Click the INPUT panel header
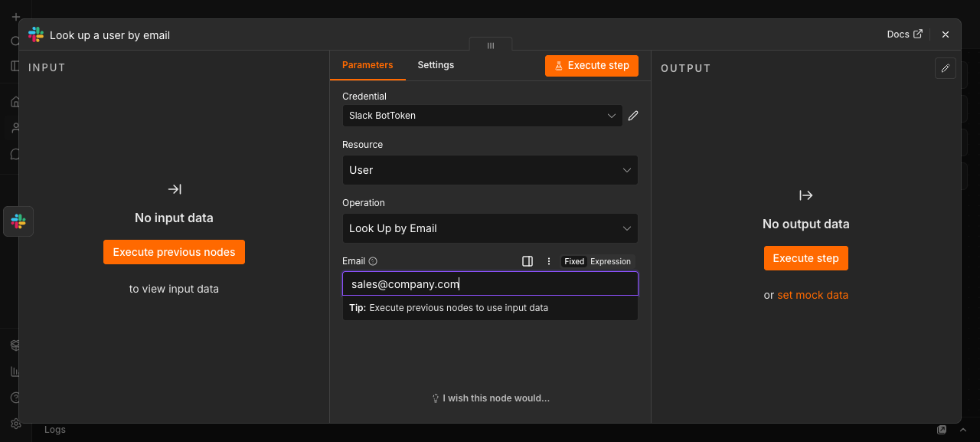 pos(47,67)
